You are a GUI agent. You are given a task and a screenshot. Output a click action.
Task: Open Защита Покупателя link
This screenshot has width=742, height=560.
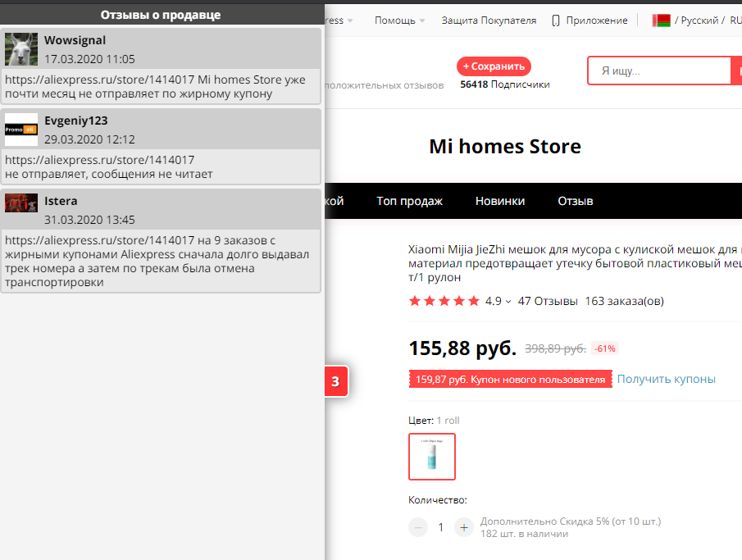tap(489, 20)
